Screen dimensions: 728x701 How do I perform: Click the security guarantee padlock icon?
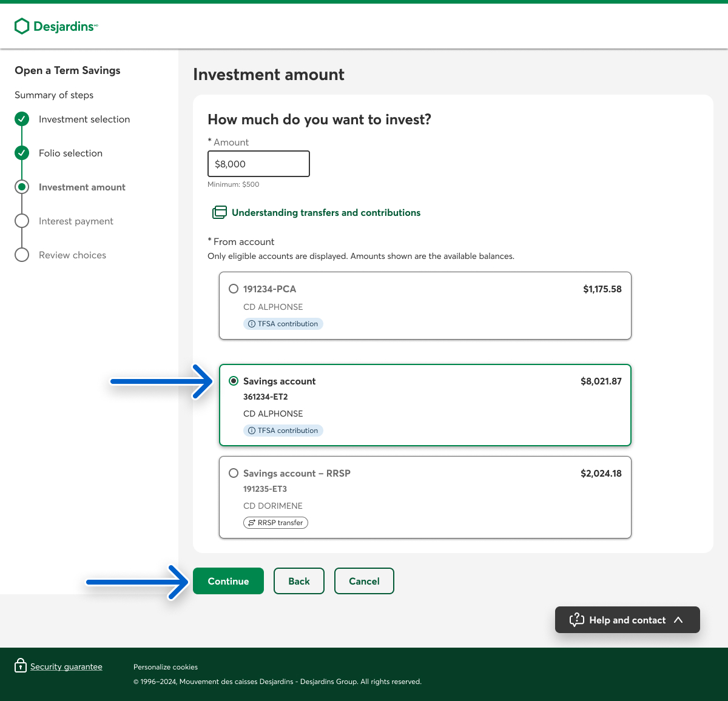click(21, 666)
